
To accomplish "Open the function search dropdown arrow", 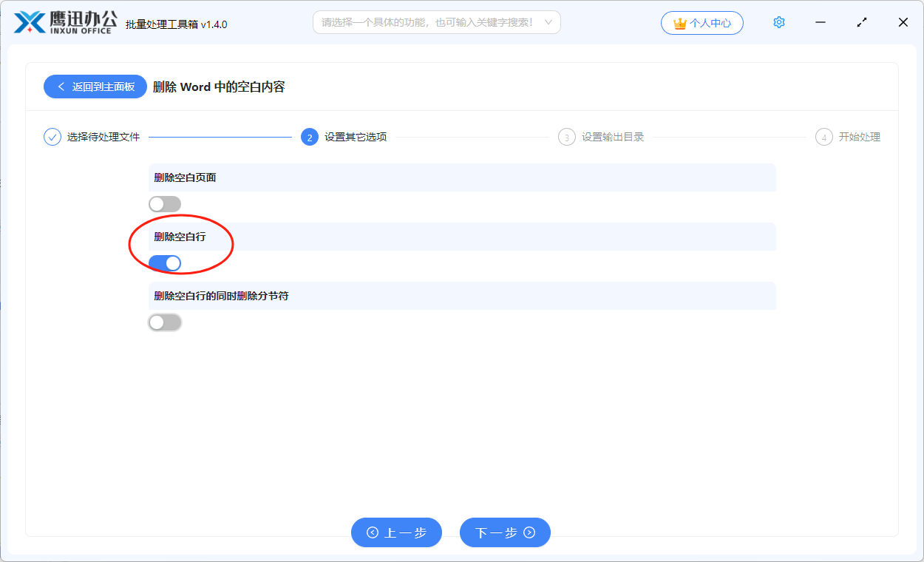I will (548, 22).
